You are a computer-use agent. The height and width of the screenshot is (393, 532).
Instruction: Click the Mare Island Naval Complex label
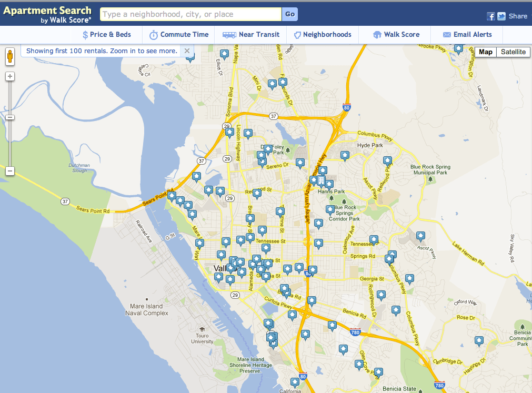tap(147, 309)
